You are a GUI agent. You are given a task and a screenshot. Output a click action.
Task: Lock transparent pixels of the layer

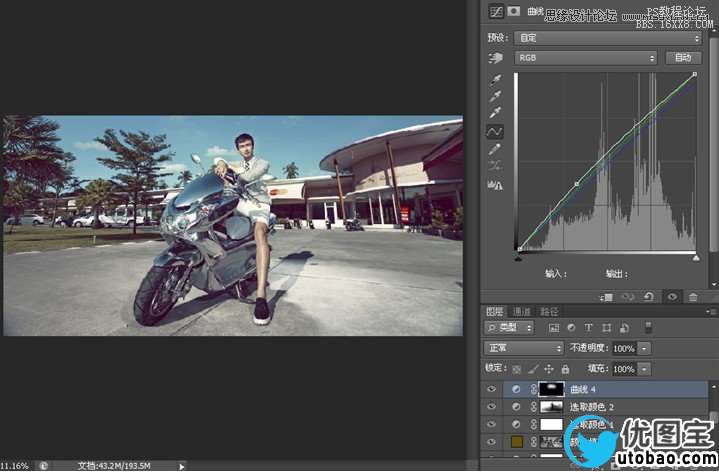point(517,369)
